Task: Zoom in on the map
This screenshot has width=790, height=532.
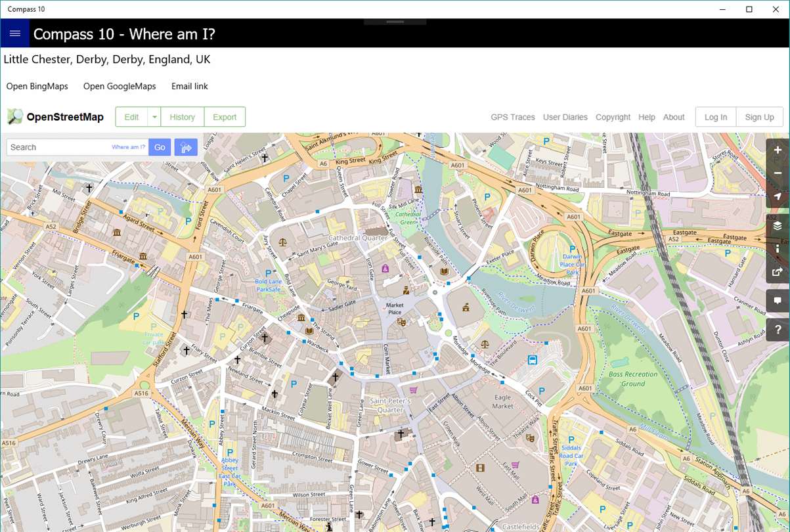Action: click(778, 150)
